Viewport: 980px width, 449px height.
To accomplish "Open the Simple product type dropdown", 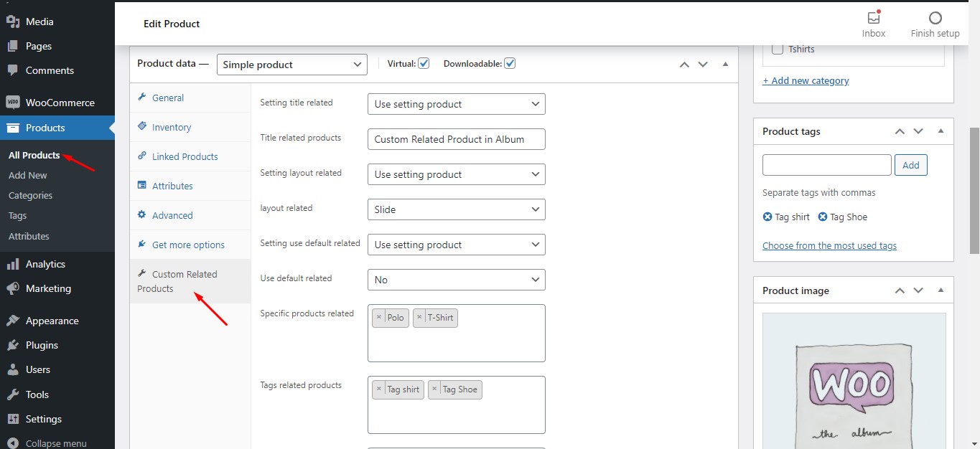I will pyautogui.click(x=291, y=65).
